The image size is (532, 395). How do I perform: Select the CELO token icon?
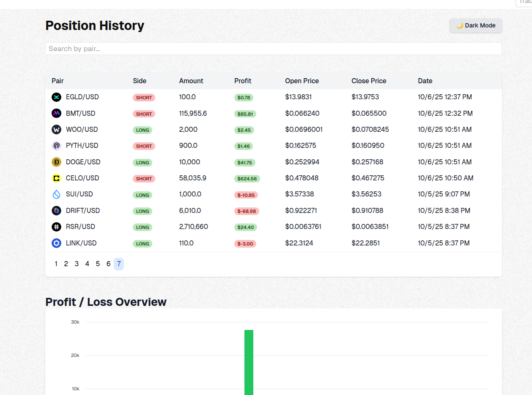pos(56,178)
